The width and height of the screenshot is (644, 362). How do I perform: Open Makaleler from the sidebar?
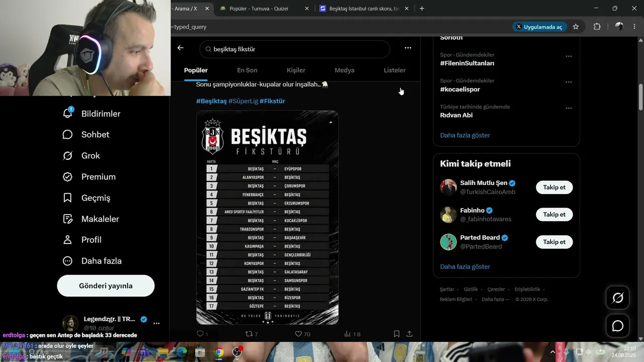tap(91, 219)
